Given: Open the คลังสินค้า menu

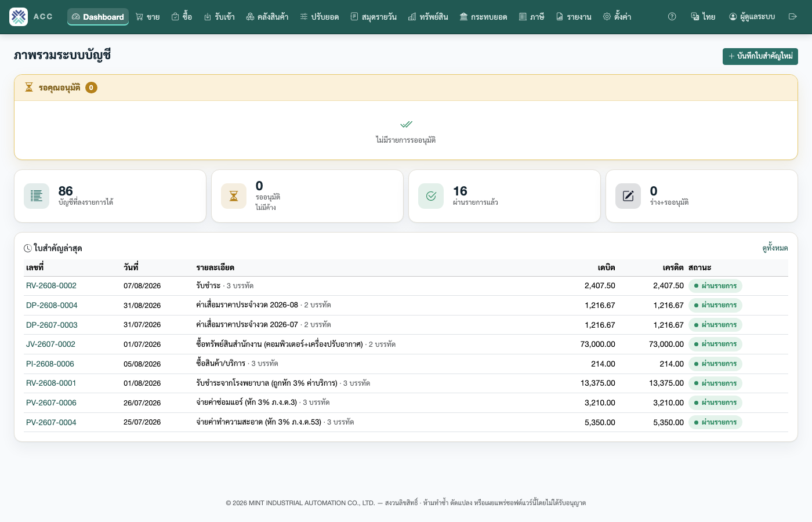Looking at the screenshot, I should tap(267, 17).
